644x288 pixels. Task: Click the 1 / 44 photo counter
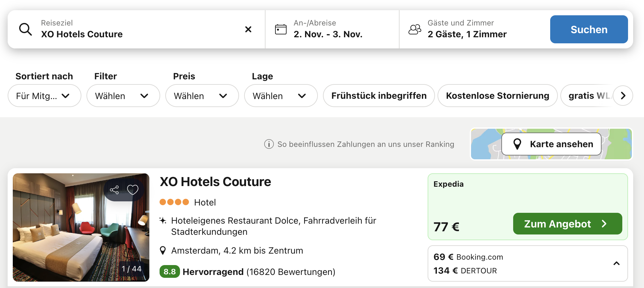[131, 269]
